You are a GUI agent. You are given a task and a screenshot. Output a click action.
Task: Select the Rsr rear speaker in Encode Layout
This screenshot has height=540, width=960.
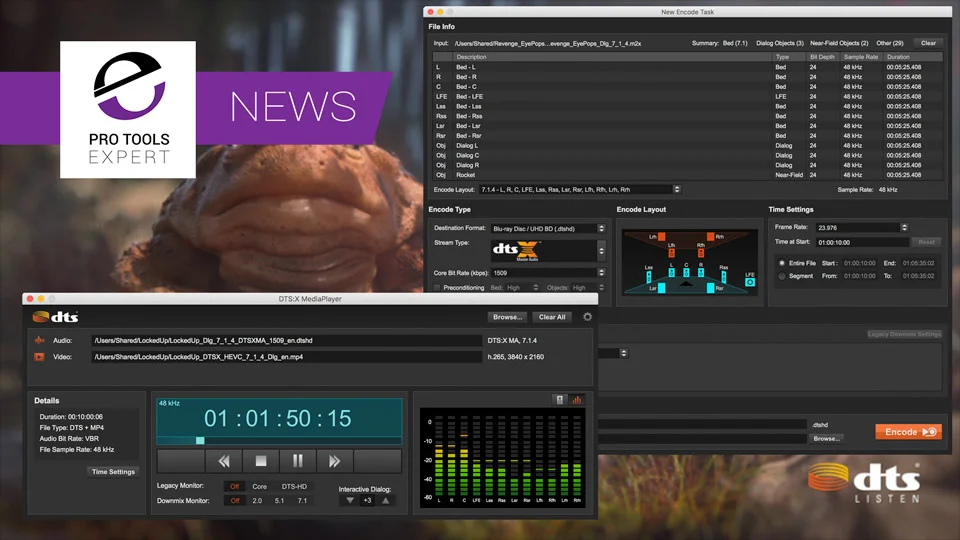(710, 288)
